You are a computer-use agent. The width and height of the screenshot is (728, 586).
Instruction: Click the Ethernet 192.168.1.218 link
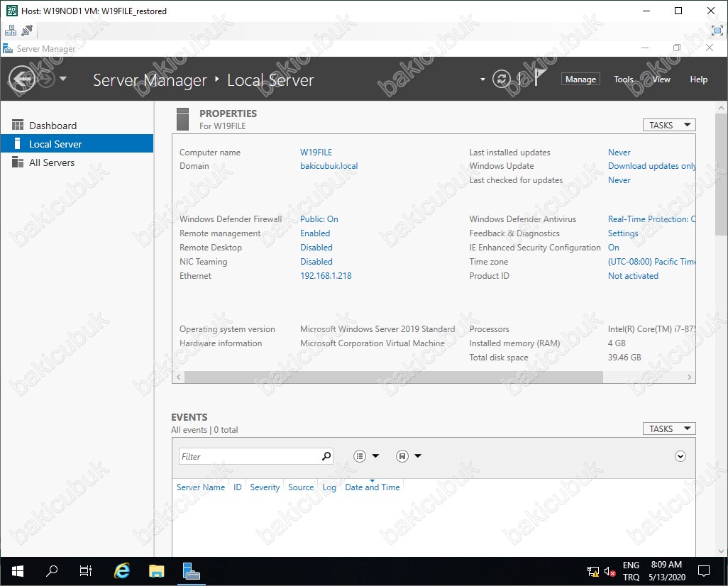[326, 276]
